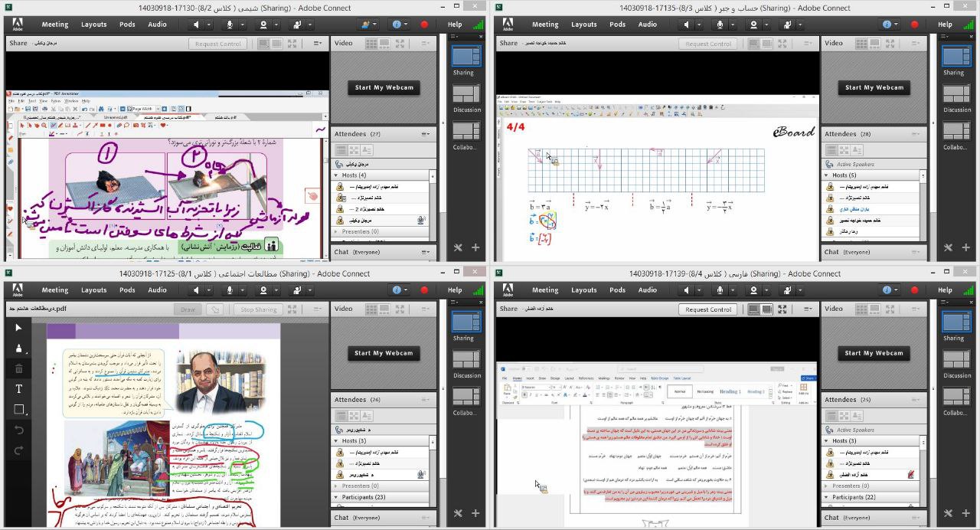
Task: Click the microphone icon in top-left window
Action: point(229,25)
